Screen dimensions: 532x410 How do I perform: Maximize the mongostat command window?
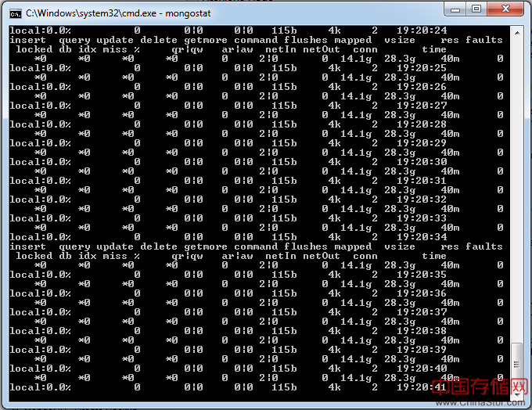[x=476, y=9]
